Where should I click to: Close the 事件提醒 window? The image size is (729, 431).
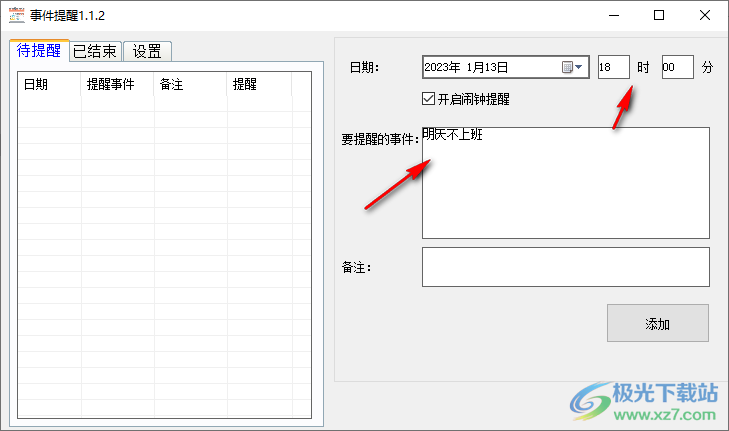[x=704, y=15]
